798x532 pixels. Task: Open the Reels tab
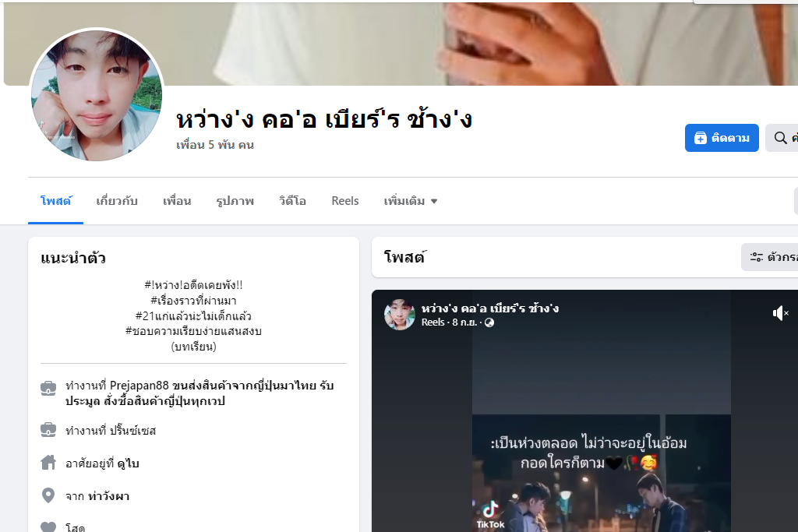[x=345, y=201]
